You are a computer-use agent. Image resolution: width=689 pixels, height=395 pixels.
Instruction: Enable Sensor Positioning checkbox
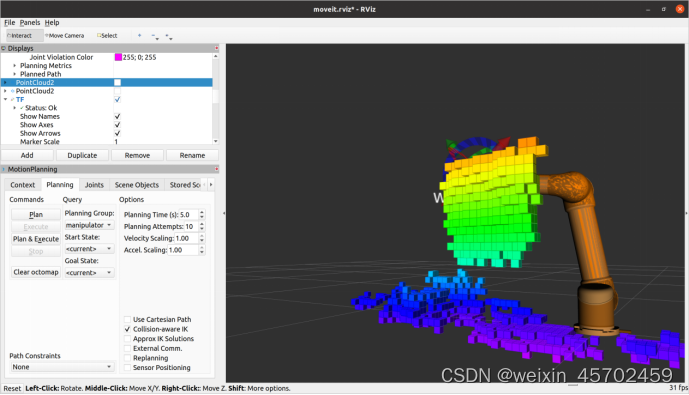click(127, 368)
